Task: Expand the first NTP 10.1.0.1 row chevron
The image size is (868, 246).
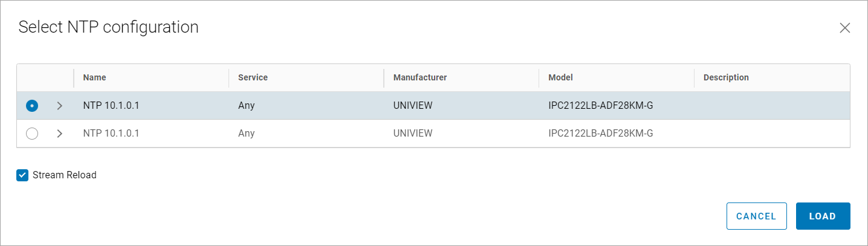Action: (59, 106)
